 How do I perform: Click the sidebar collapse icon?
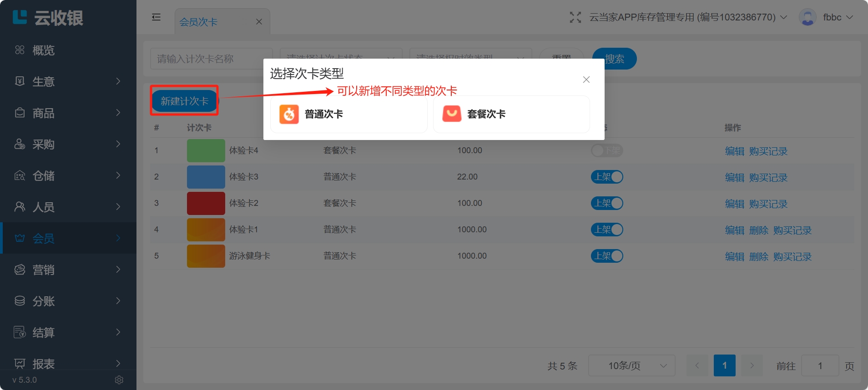(156, 17)
